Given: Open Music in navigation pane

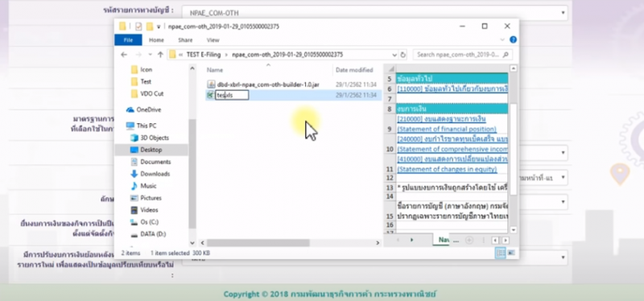Looking at the screenshot, I should (x=148, y=186).
